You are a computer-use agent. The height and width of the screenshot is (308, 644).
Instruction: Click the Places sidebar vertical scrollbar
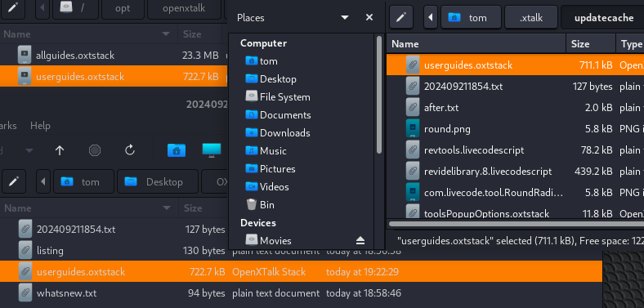point(378,96)
